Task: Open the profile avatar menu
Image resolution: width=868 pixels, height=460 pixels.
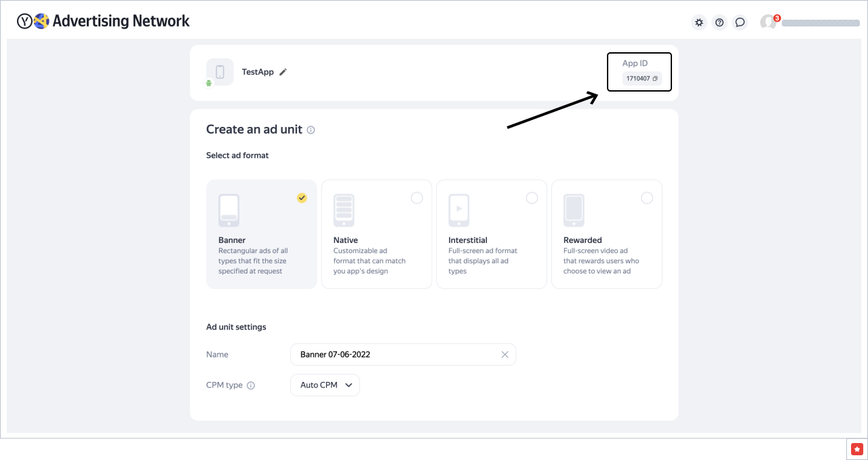Action: coord(768,22)
